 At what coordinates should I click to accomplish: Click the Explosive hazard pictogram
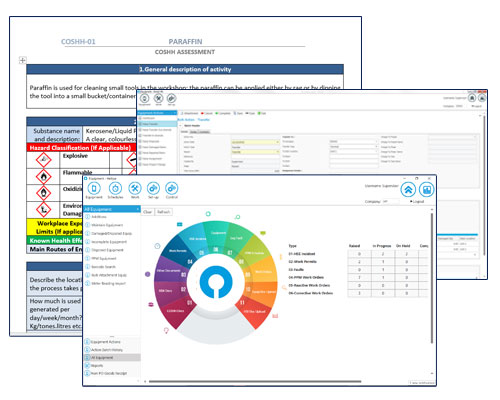pyautogui.click(x=43, y=160)
